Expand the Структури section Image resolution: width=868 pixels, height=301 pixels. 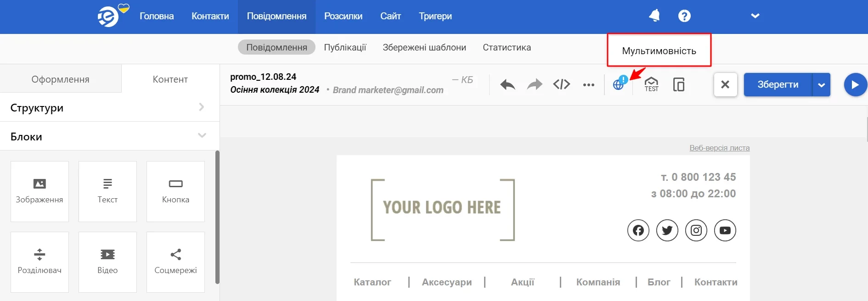(110, 107)
